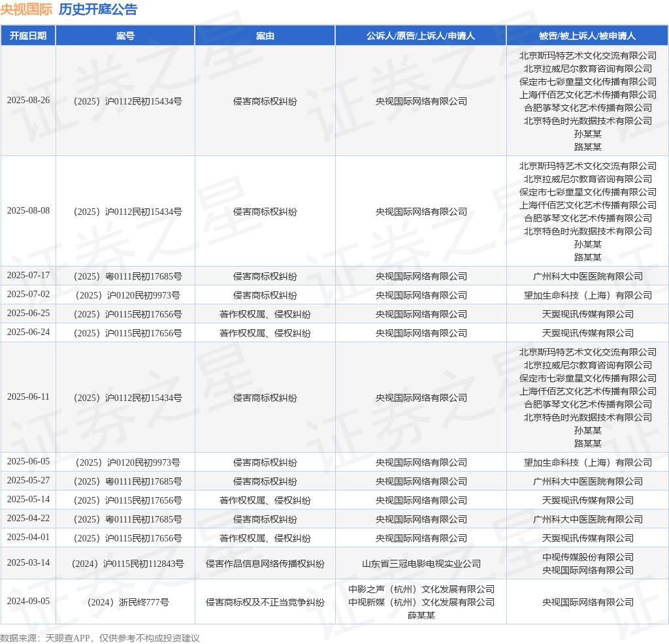Click defendant 北京斯玛特艺术文化交流有限公司 in the 2025-08-26 row
The height and width of the screenshot is (644, 669).
(x=587, y=56)
